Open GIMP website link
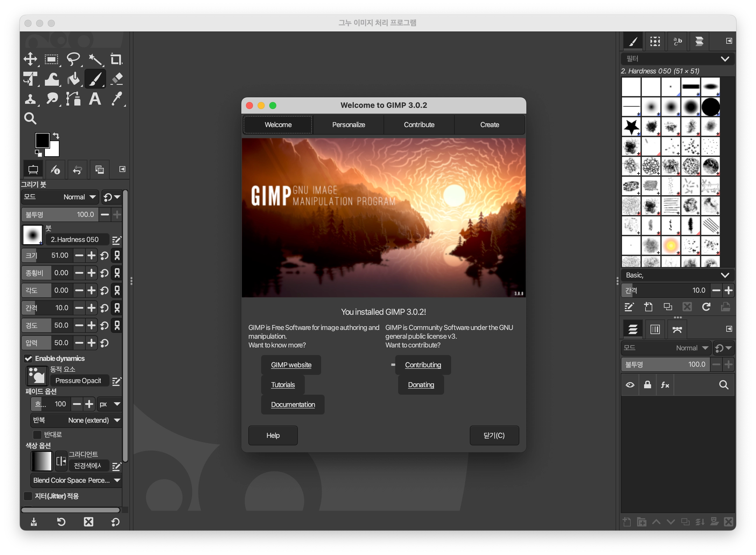The image size is (756, 555). 291,365
